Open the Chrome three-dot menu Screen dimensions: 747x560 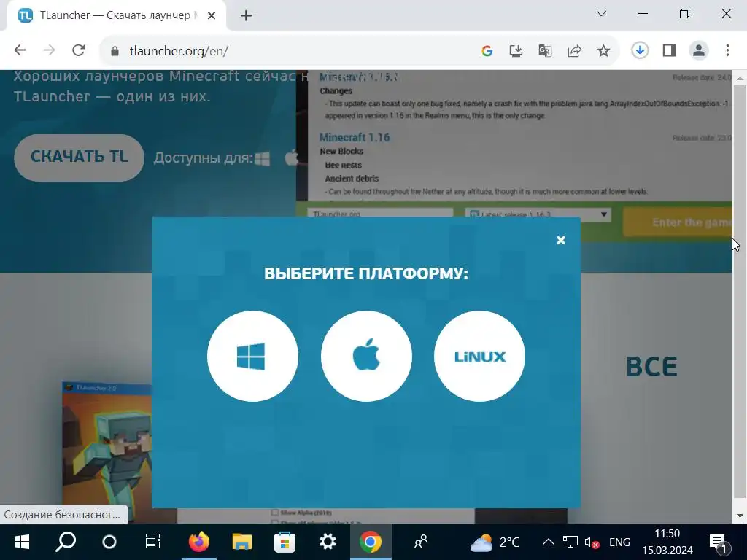point(727,50)
